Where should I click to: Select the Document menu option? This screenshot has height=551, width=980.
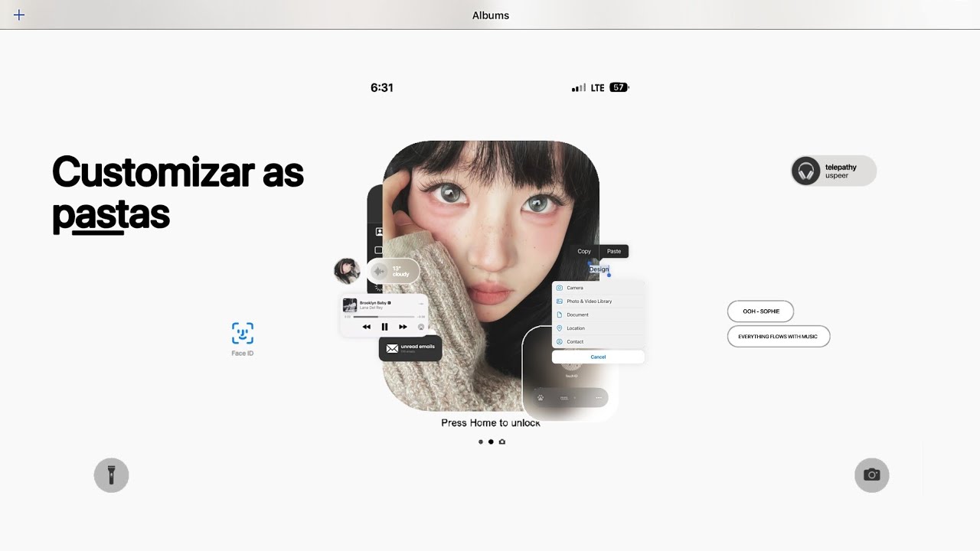click(x=598, y=315)
